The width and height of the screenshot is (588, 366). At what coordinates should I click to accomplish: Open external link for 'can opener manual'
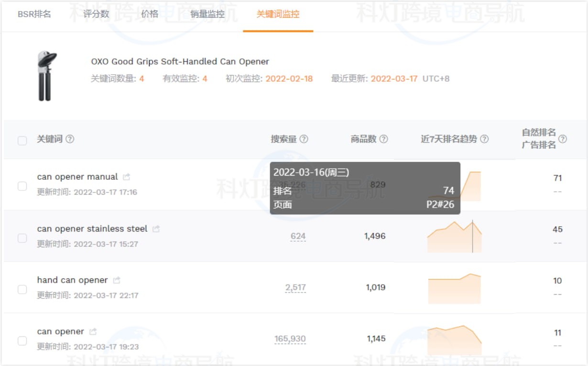tap(126, 177)
